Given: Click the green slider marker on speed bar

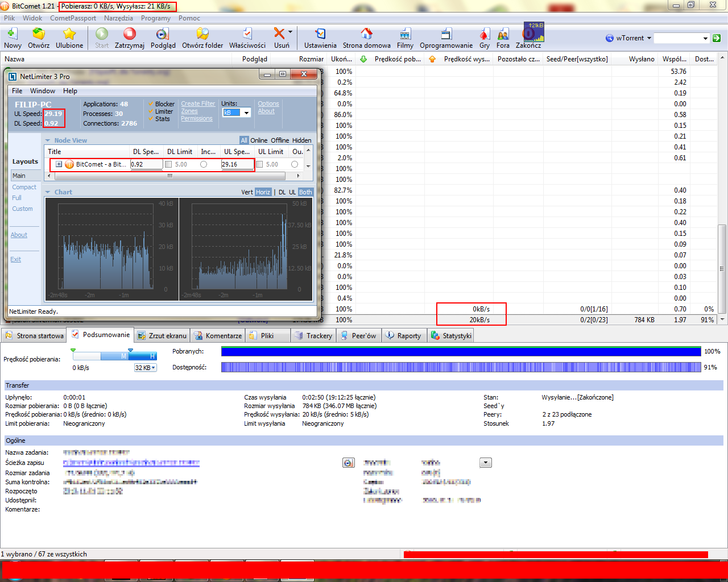Looking at the screenshot, I should (73, 351).
